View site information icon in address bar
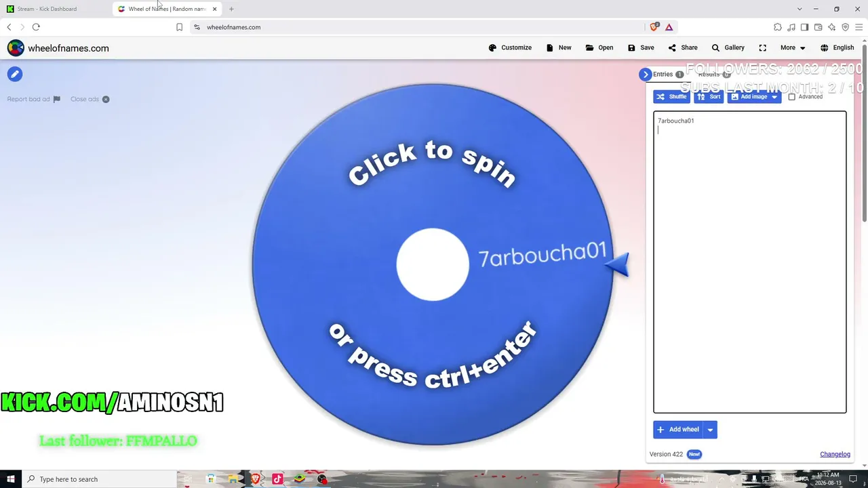Screen dimensions: 868x488 [x=197, y=27]
